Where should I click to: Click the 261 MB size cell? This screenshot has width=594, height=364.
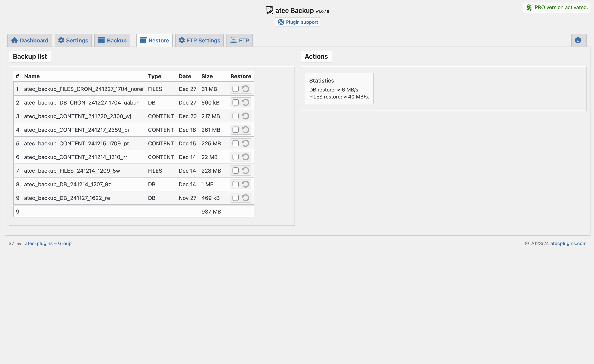click(211, 130)
